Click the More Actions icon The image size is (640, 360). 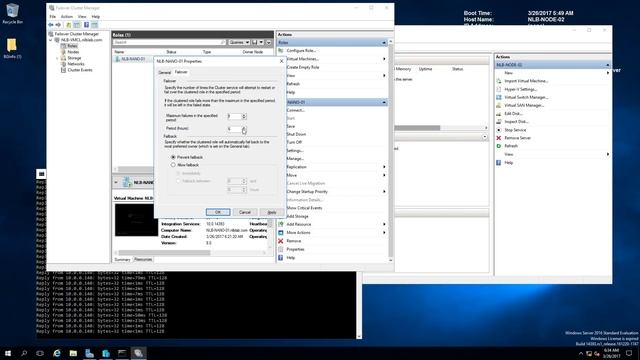[281, 233]
